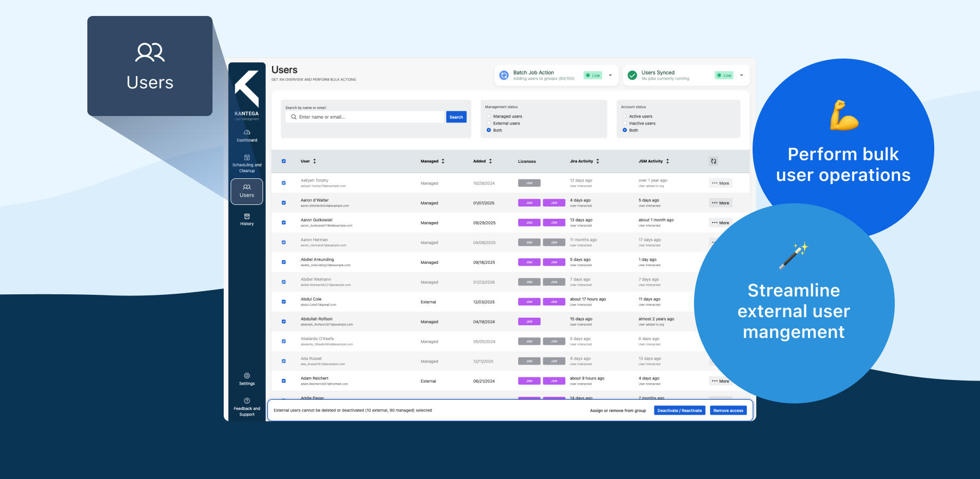Click the user name Aaron Herman

coord(314,240)
